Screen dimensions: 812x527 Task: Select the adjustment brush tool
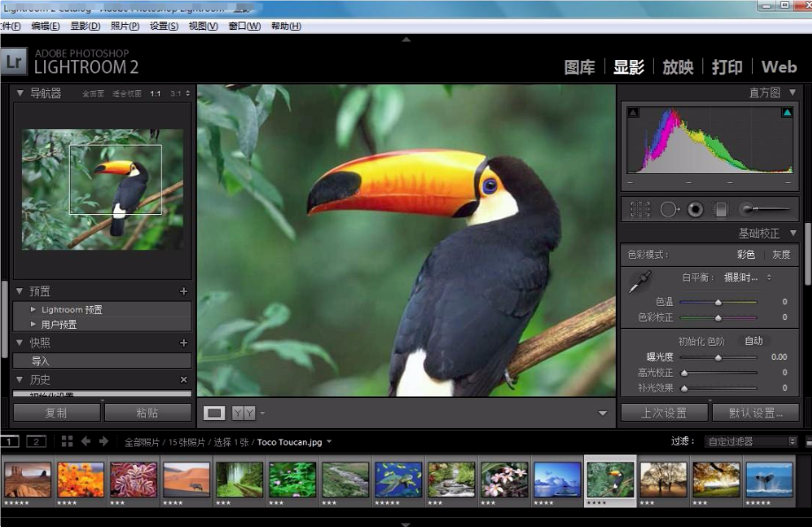(765, 210)
